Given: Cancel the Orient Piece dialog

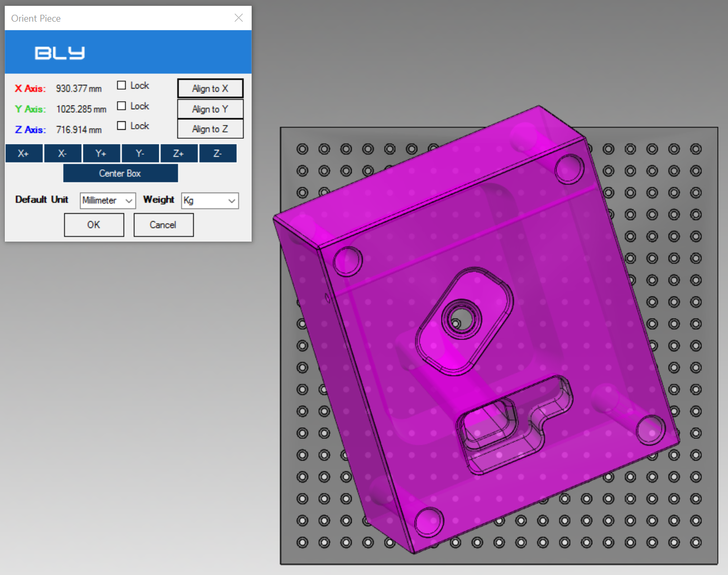Looking at the screenshot, I should (x=164, y=225).
